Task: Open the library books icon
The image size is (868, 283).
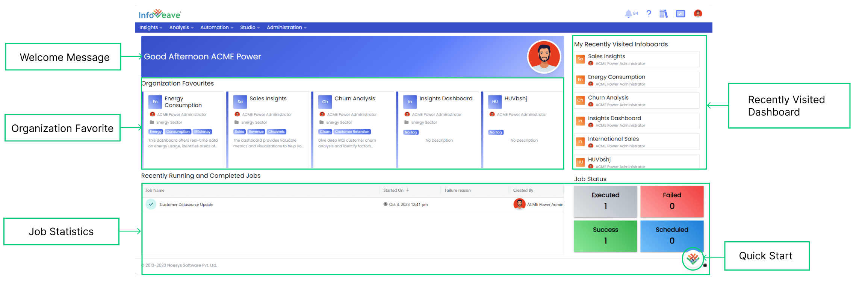Action: (664, 14)
